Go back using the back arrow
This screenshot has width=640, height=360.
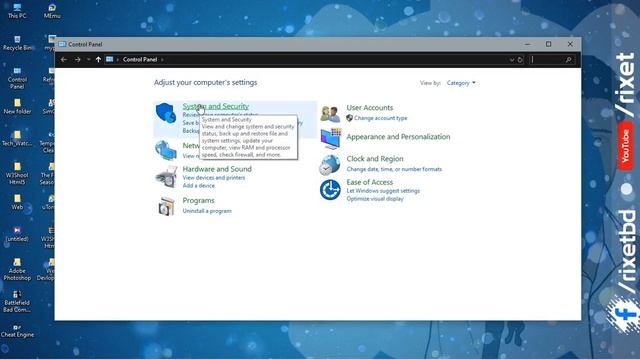point(64,60)
